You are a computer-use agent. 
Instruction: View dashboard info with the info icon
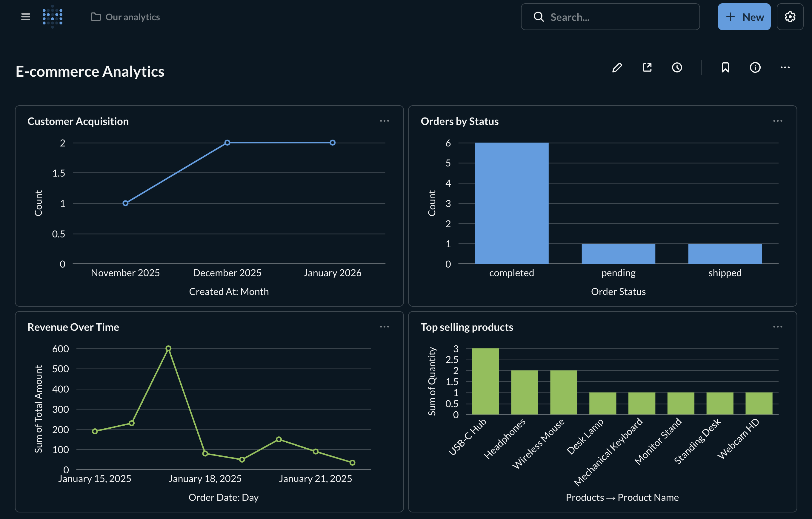pyautogui.click(x=755, y=68)
